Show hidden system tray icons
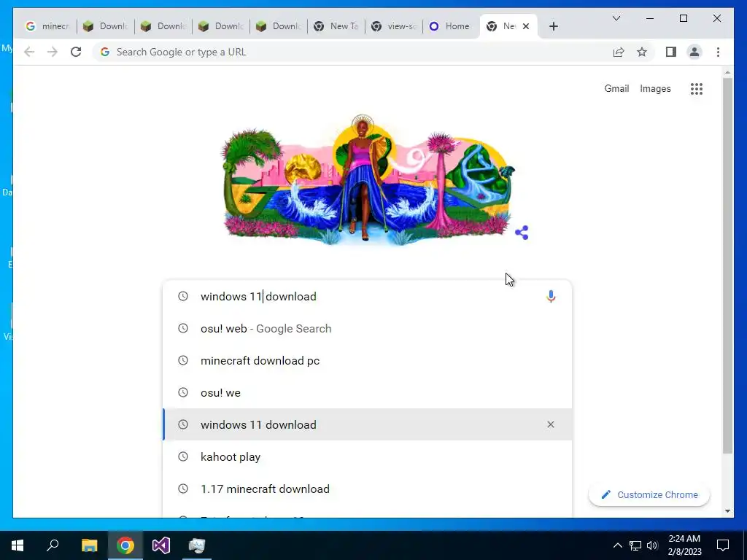The width and height of the screenshot is (747, 560). [617, 545]
